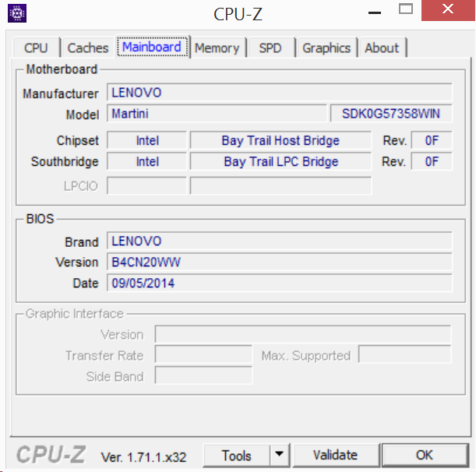Maximize the CPU-Z window
476x472 pixels.
tap(406, 9)
